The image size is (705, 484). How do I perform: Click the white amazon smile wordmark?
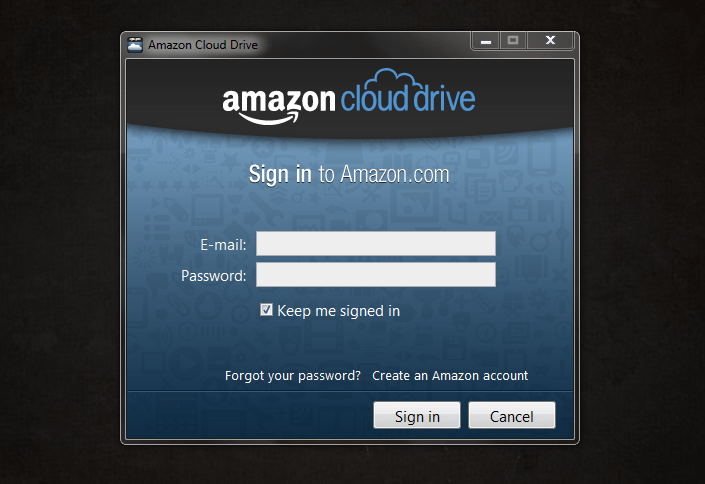(279, 104)
